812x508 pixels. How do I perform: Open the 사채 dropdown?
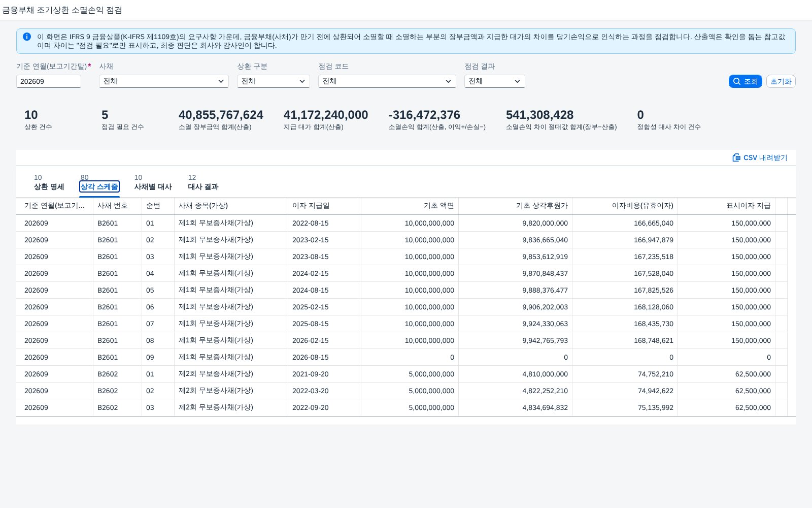point(163,81)
